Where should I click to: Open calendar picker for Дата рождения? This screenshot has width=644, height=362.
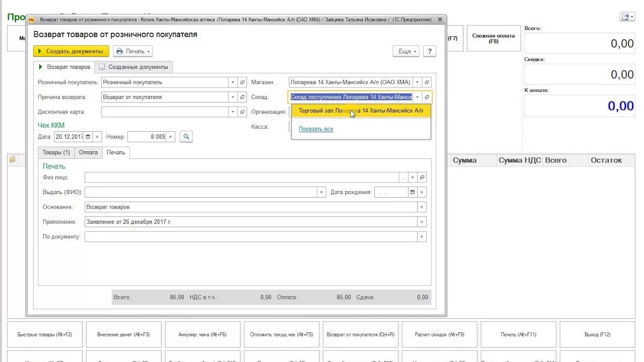[413, 192]
